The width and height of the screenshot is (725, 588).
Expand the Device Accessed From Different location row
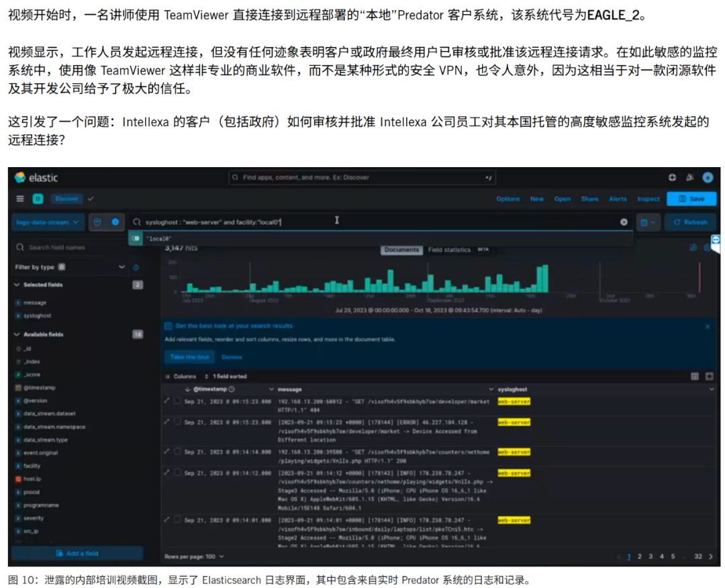(167, 422)
